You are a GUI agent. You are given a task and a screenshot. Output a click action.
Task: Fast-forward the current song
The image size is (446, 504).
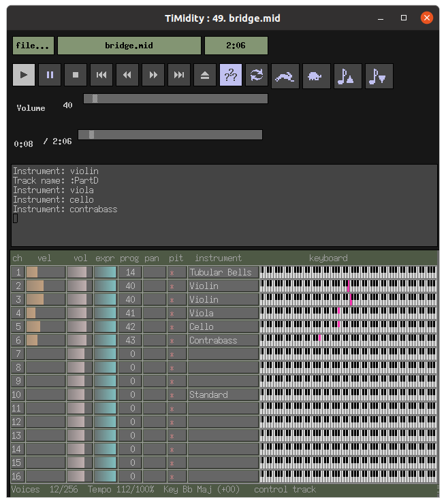tap(153, 75)
